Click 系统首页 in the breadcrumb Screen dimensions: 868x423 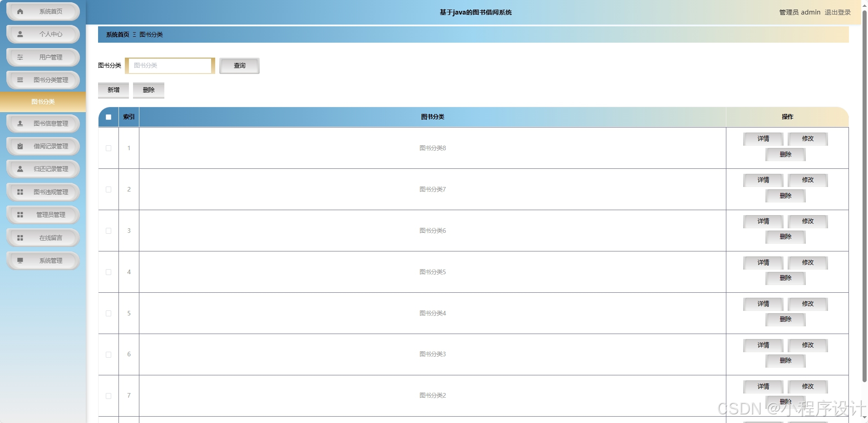tap(118, 34)
